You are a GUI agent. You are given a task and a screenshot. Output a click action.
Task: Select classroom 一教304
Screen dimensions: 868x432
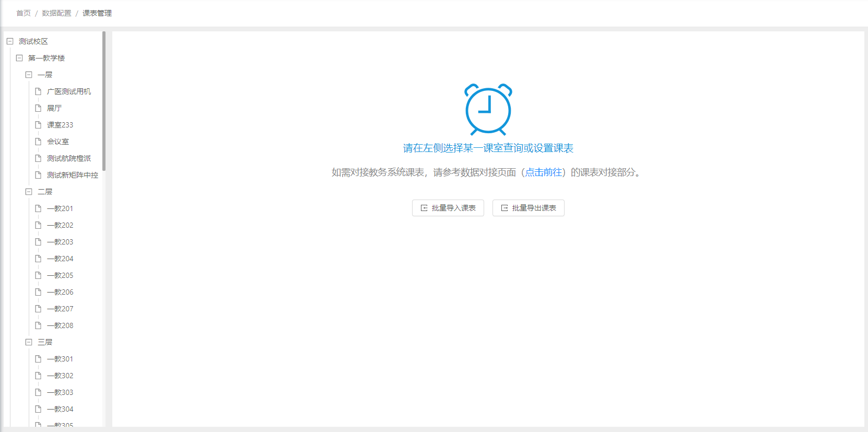[x=60, y=409]
